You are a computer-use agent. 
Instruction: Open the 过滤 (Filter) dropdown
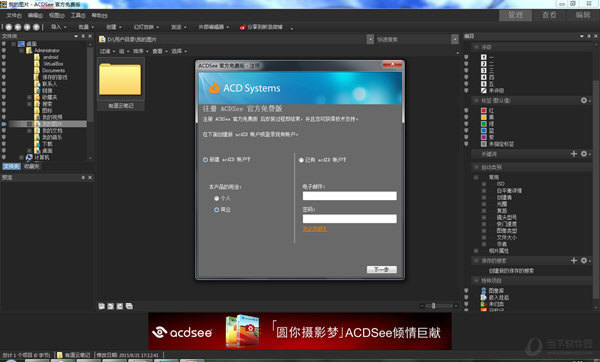107,51
